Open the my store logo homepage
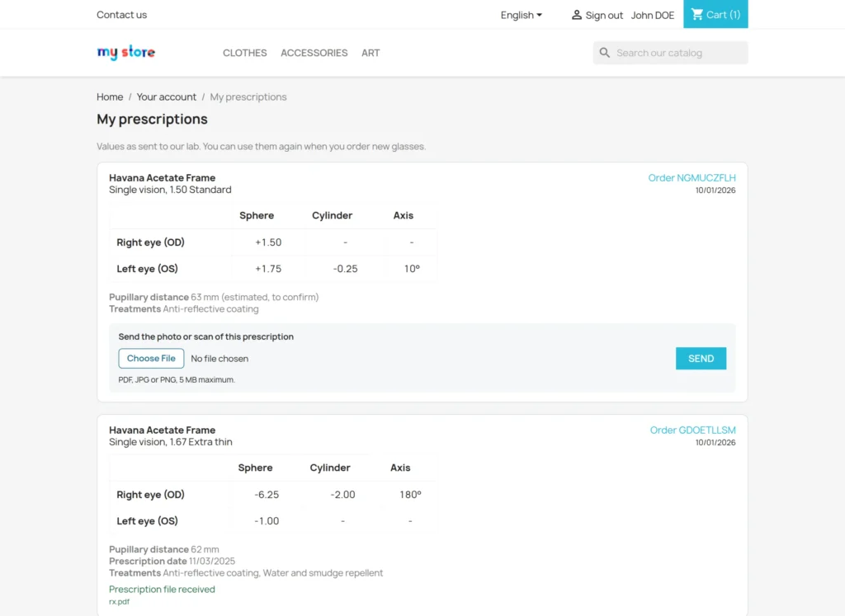This screenshot has width=845, height=616. point(126,52)
